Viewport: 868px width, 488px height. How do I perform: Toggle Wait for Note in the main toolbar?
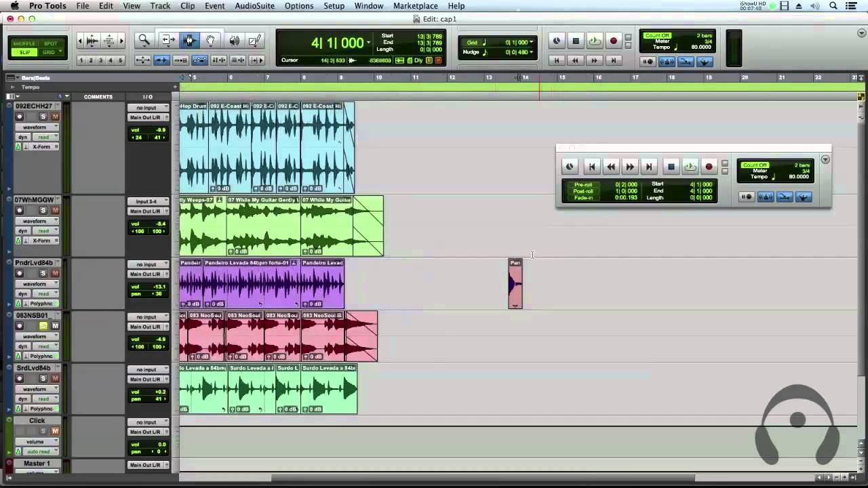coord(648,62)
